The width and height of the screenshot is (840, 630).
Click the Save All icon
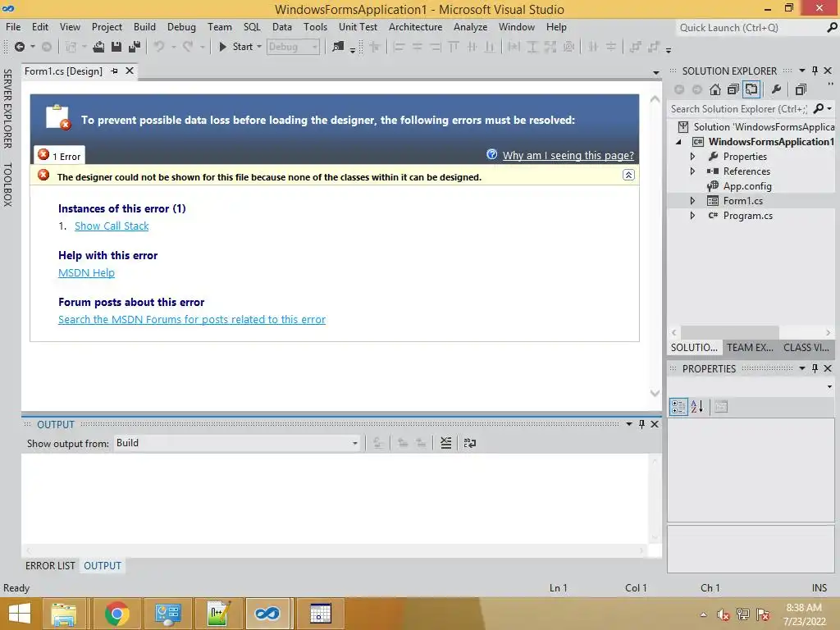[x=135, y=47]
